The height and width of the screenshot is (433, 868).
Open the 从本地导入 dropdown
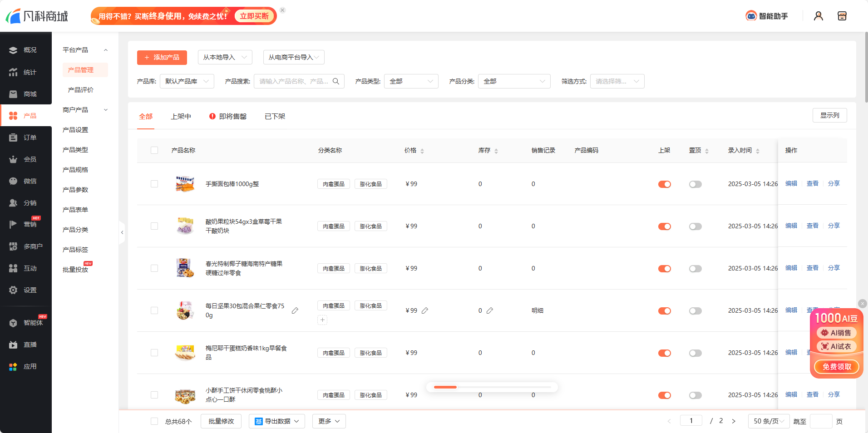225,57
